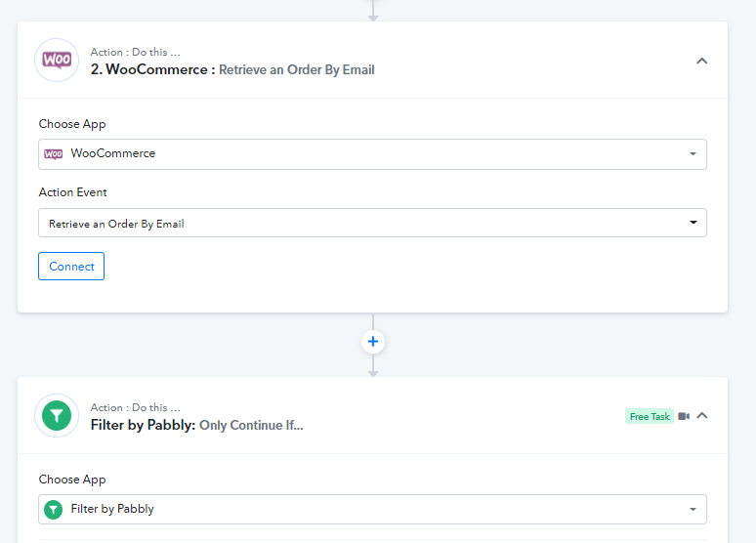Click the 'Action Event' label
The image size is (756, 543).
73,192
